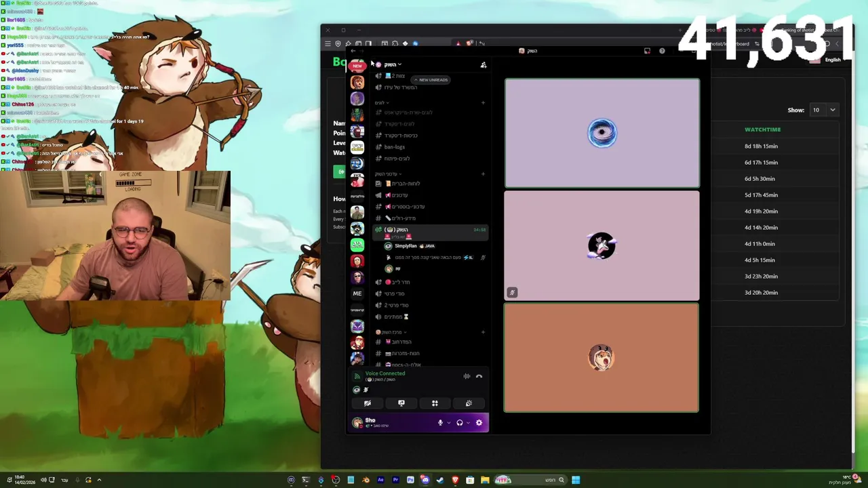Open the חנות-מזכרות channel
The image size is (868, 488).
pos(402,353)
